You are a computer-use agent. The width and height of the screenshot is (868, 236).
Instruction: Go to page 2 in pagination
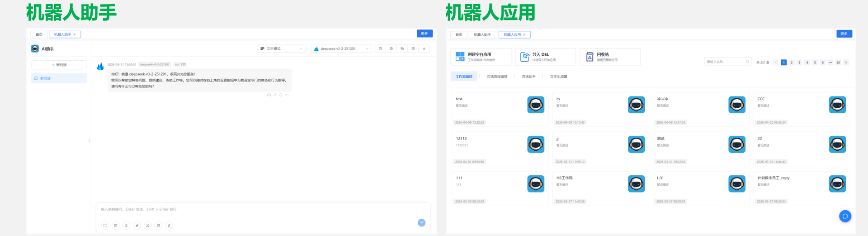[x=792, y=63]
